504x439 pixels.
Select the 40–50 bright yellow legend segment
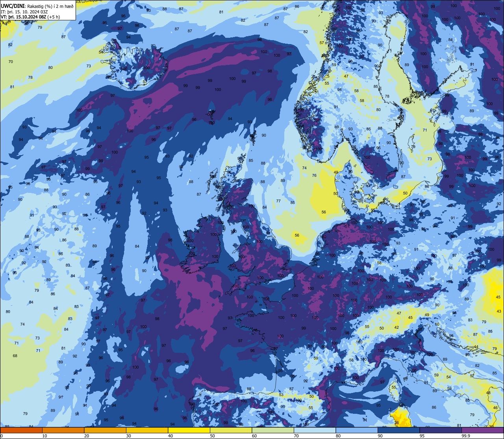(189, 430)
